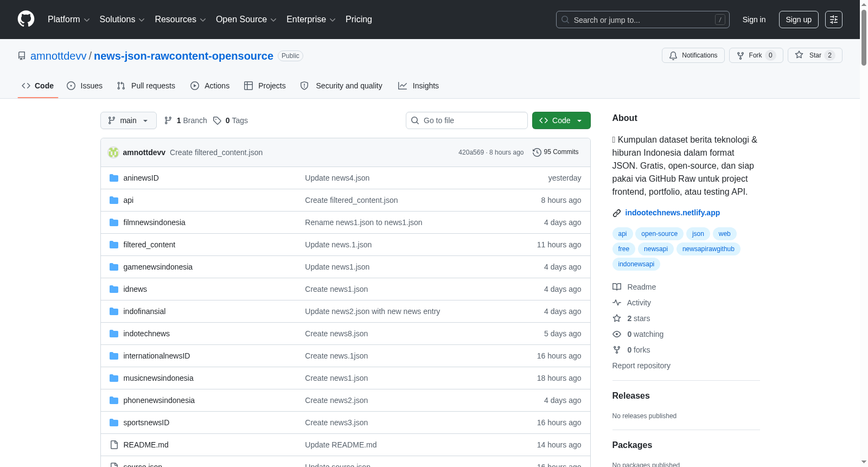The image size is (868, 467).
Task: Switch to the Issues tab
Action: pyautogui.click(x=85, y=86)
